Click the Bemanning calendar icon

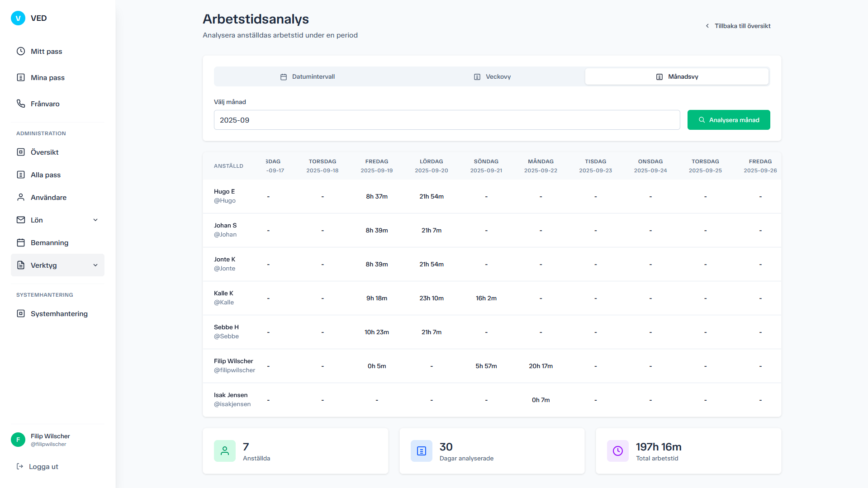point(21,242)
